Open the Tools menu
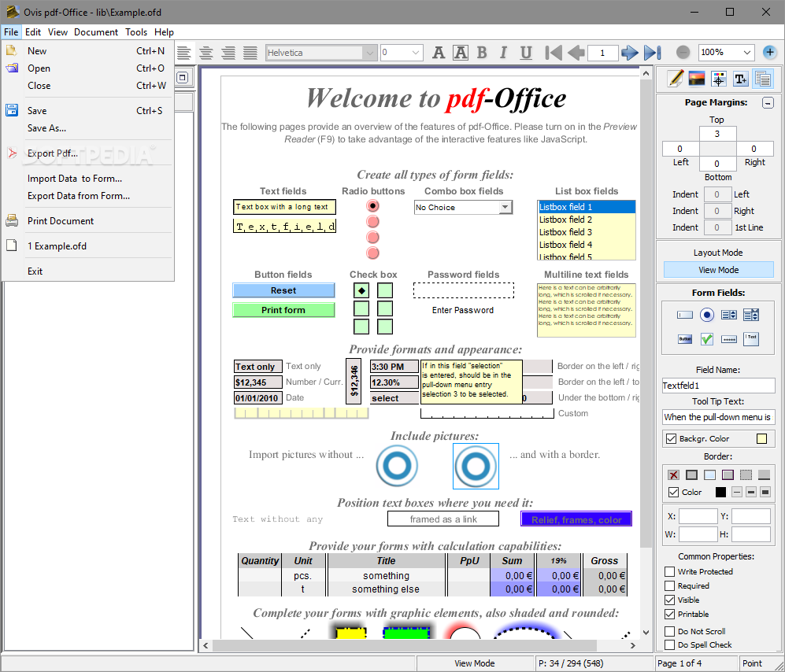The width and height of the screenshot is (785, 672). pos(136,32)
